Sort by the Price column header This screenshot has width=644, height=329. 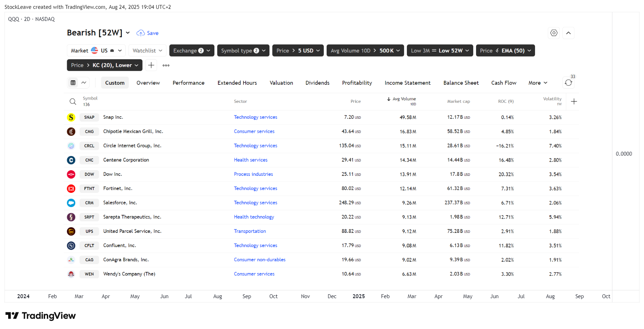click(355, 101)
